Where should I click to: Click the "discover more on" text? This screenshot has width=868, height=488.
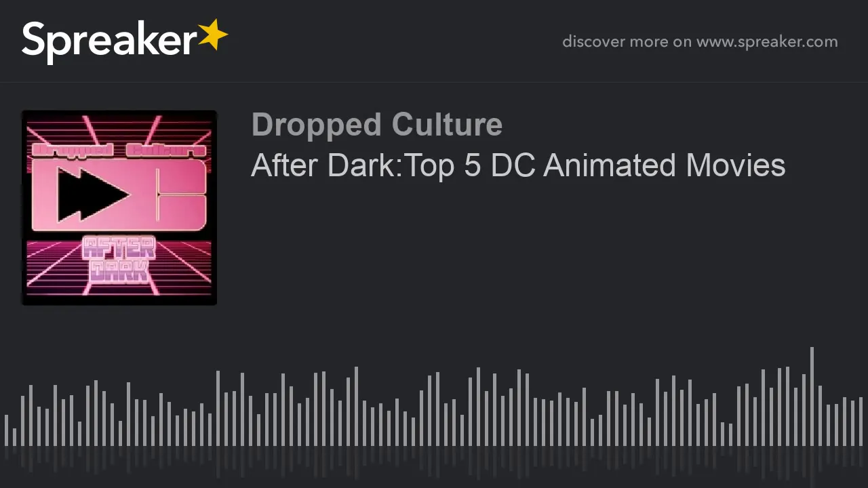point(627,42)
